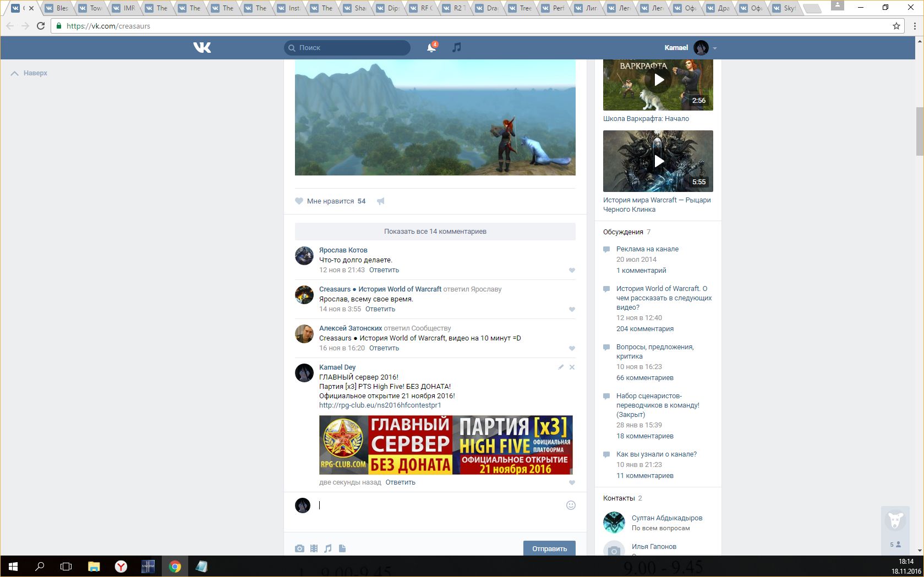This screenshot has height=577, width=924.
Task: Delete Kamael Dey's comment
Action: pyautogui.click(x=572, y=367)
